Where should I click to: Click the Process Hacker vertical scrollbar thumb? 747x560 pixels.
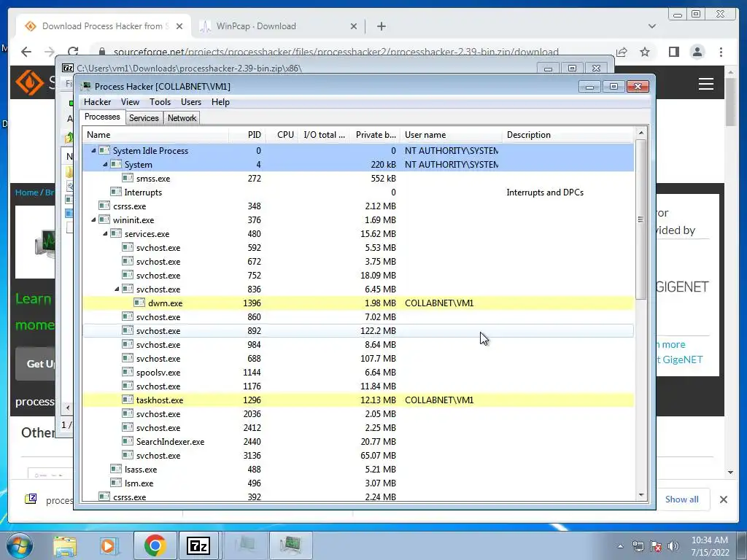tap(640, 219)
